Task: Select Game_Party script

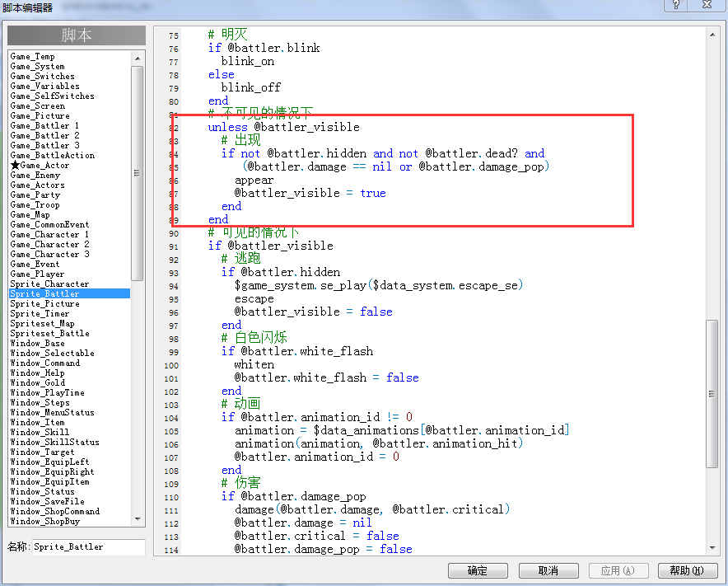Action: pos(35,195)
